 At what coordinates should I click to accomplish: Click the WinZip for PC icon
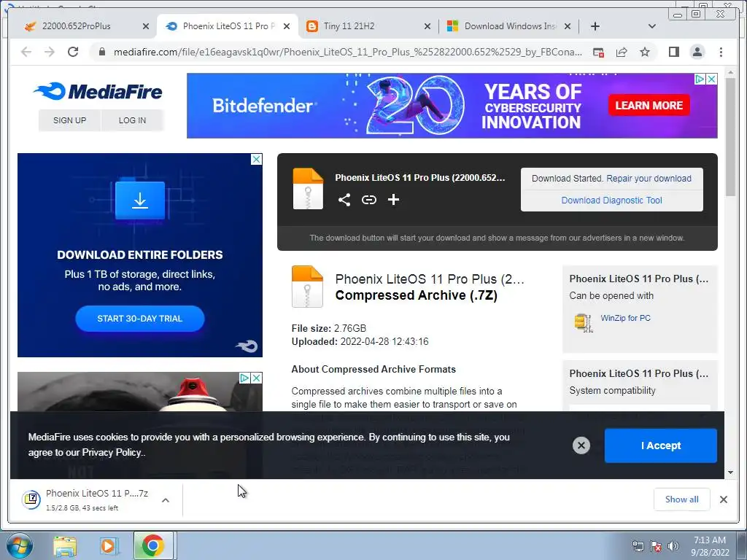[583, 322]
